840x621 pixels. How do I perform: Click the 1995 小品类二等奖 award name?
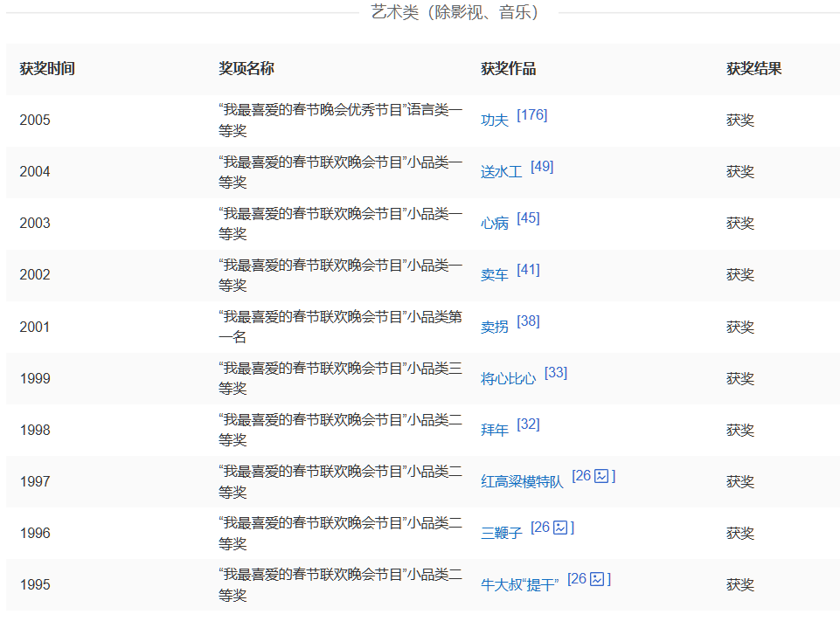(x=340, y=584)
